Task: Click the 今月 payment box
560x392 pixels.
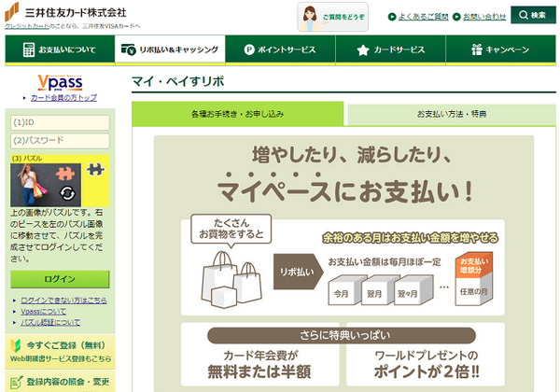Action: click(344, 290)
